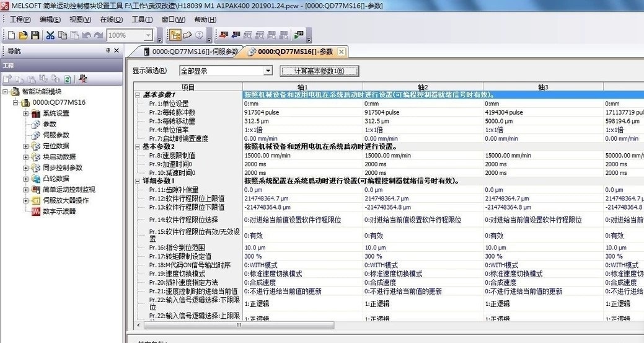Open the 显示筛选 全部显示 dropdown
The height and width of the screenshot is (343, 644).
(x=268, y=71)
